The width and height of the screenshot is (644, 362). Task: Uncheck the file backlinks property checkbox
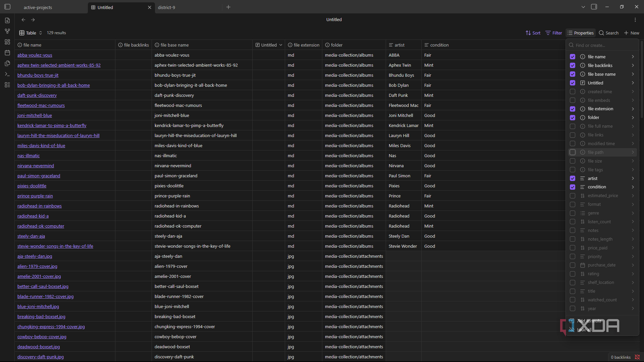tap(573, 66)
